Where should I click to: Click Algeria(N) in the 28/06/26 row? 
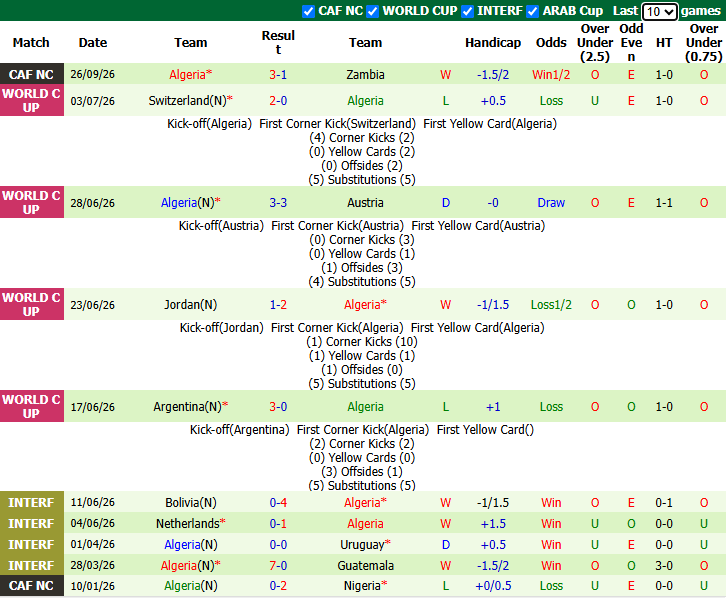[x=190, y=203]
